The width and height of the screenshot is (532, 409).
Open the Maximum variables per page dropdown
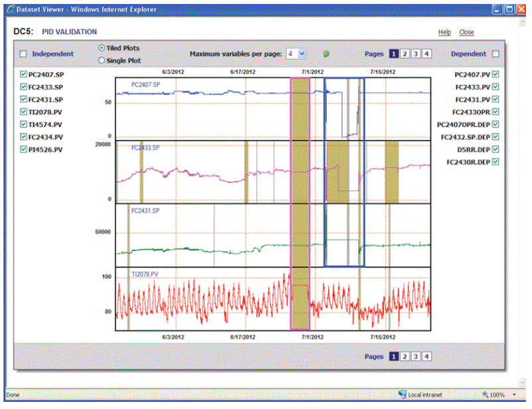coord(296,54)
